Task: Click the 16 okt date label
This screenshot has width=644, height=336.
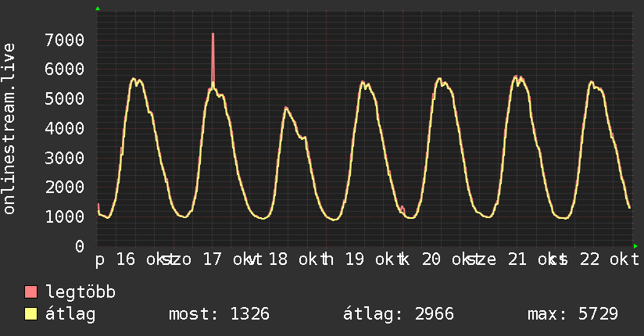Action: click(x=142, y=259)
